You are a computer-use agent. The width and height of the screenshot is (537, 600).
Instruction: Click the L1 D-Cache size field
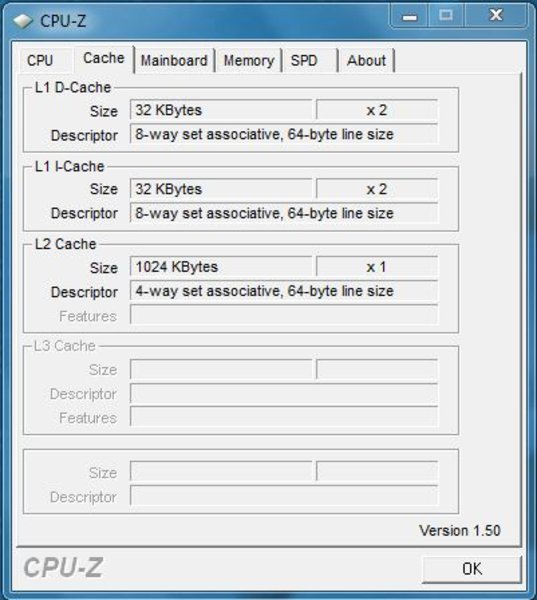pos(221,110)
